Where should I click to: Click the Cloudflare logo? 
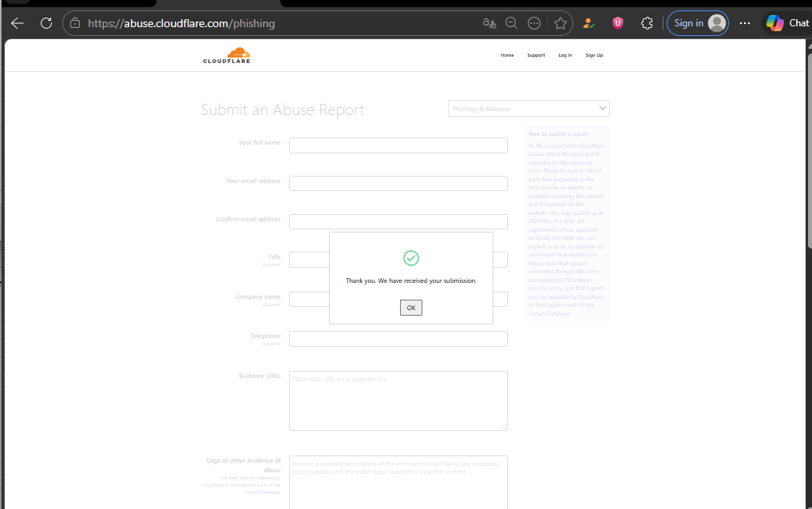tap(227, 55)
